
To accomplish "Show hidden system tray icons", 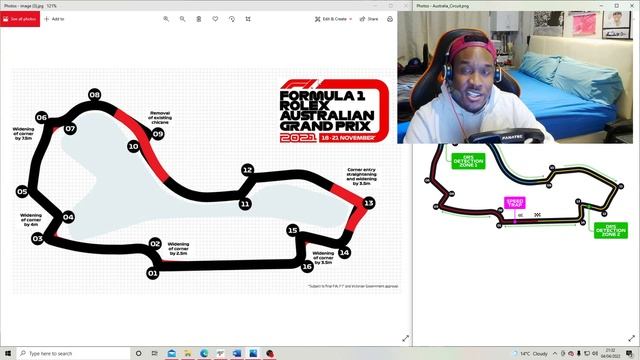I will [x=555, y=353].
